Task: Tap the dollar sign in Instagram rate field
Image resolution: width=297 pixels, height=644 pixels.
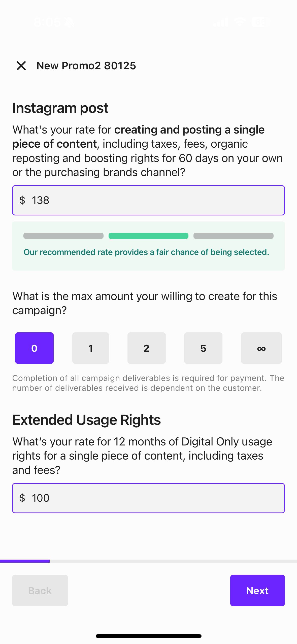Action: 22,200
